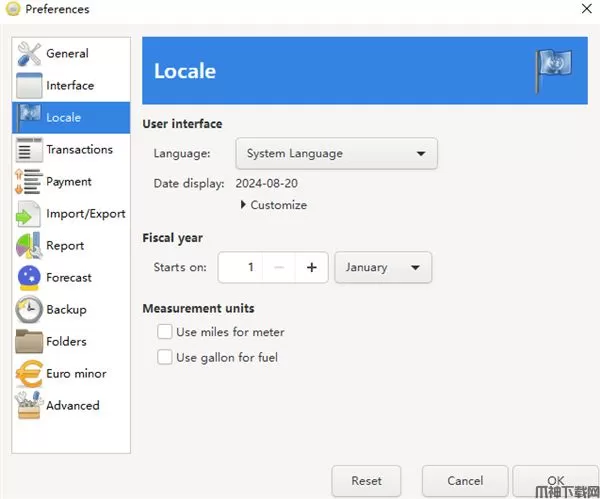Click the Report pie chart icon
The image size is (600, 499).
click(29, 246)
